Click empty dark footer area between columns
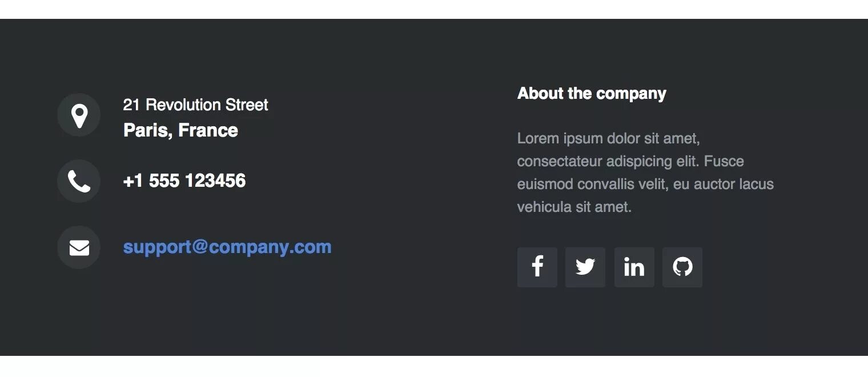 tap(423, 188)
